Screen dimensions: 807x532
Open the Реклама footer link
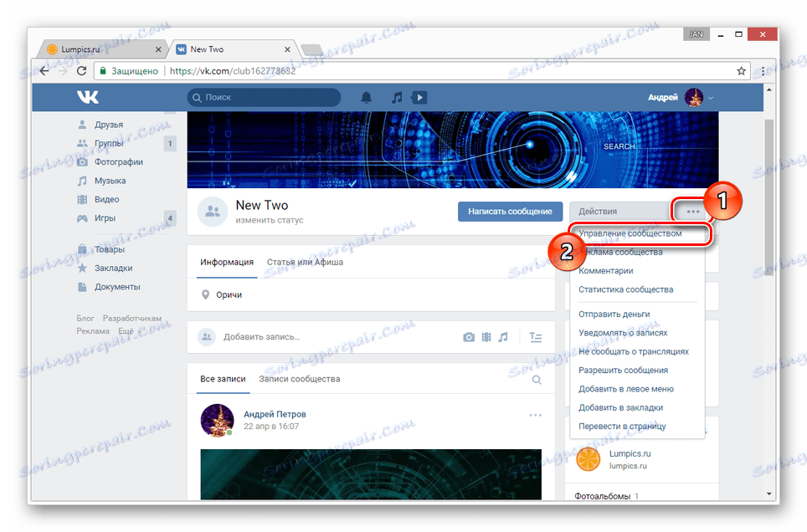pos(93,331)
